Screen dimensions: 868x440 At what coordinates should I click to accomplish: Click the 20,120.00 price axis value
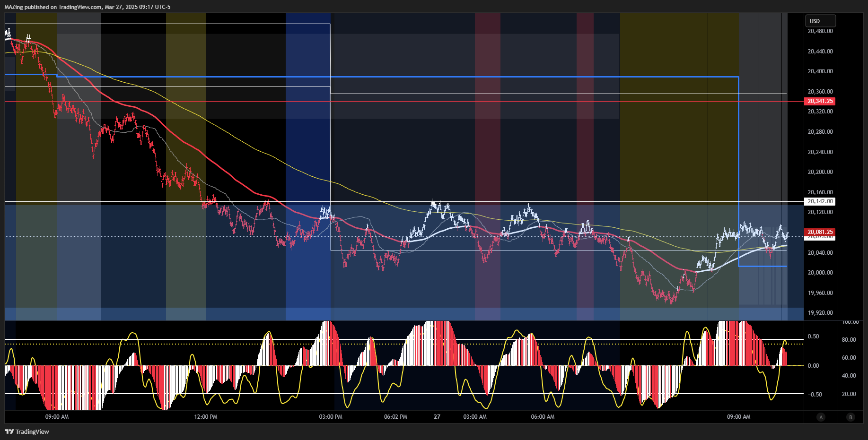click(820, 212)
